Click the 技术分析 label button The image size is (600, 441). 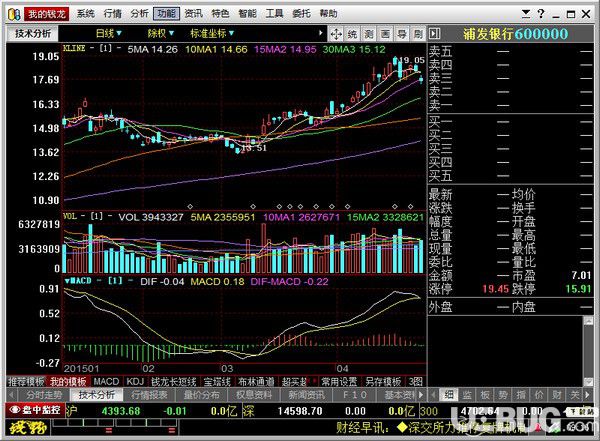[x=33, y=34]
